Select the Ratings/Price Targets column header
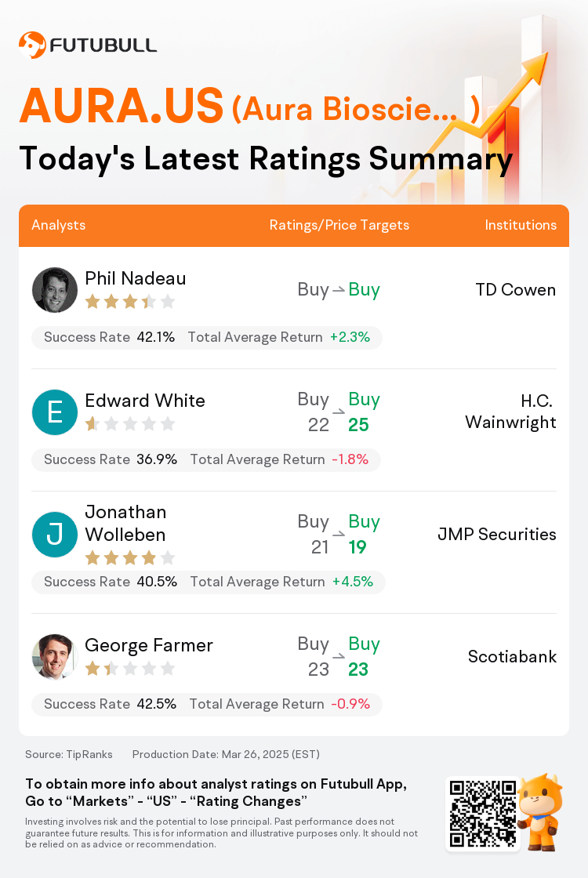 point(339,225)
